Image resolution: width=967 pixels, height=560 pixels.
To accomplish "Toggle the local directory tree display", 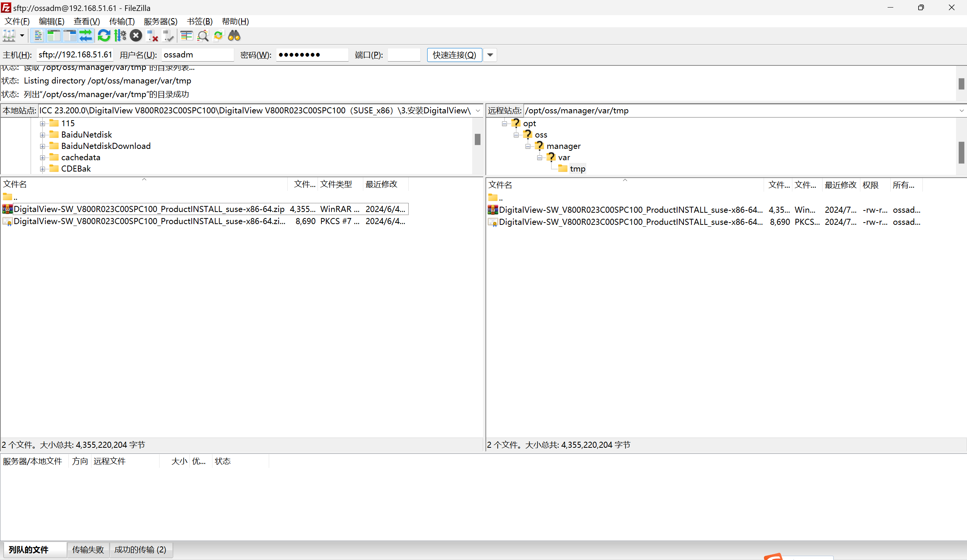I will tap(54, 36).
